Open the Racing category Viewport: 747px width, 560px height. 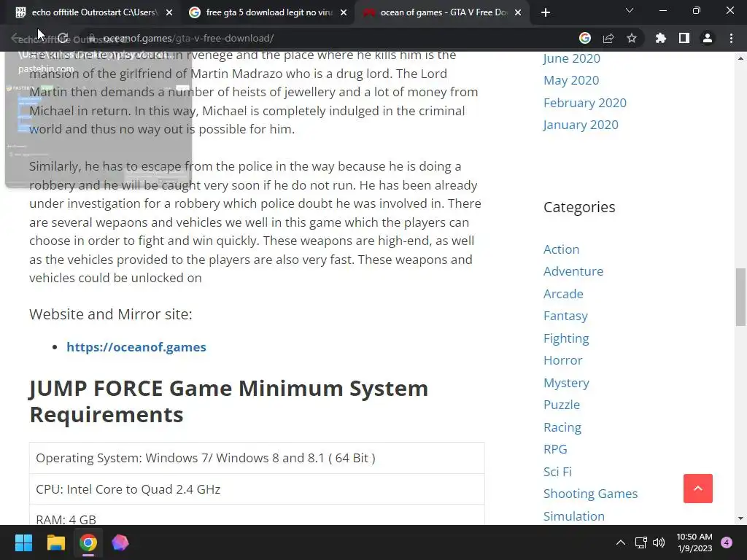pos(562,427)
